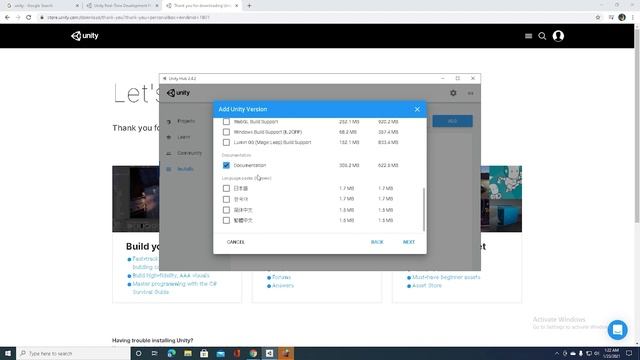Open Cortana from the taskbar
This screenshot has width=640, height=360.
[x=138, y=353]
